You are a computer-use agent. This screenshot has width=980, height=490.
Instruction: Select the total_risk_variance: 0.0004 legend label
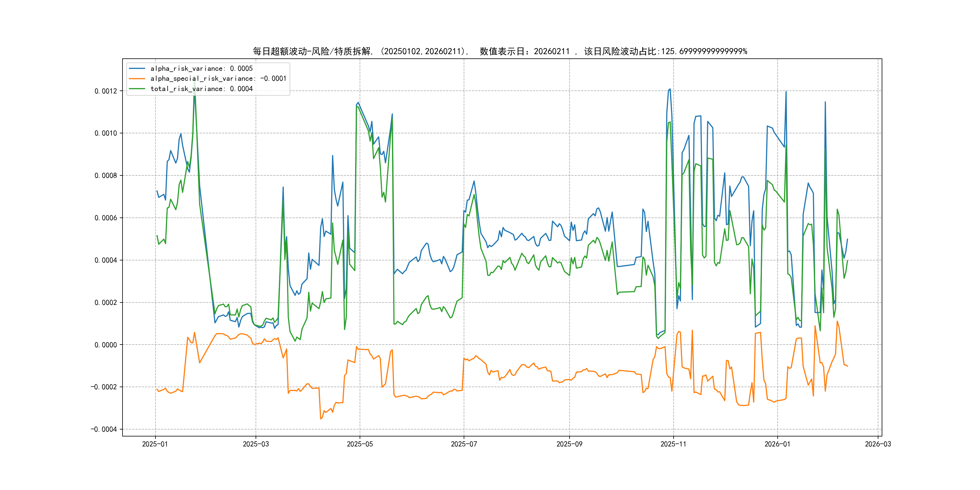tap(201, 89)
